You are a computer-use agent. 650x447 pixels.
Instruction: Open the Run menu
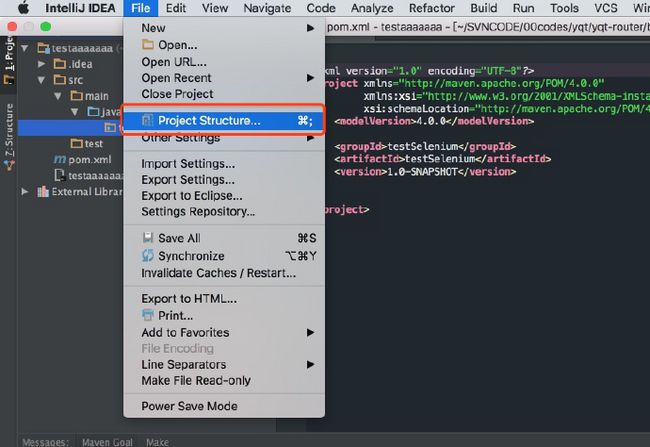pos(523,8)
